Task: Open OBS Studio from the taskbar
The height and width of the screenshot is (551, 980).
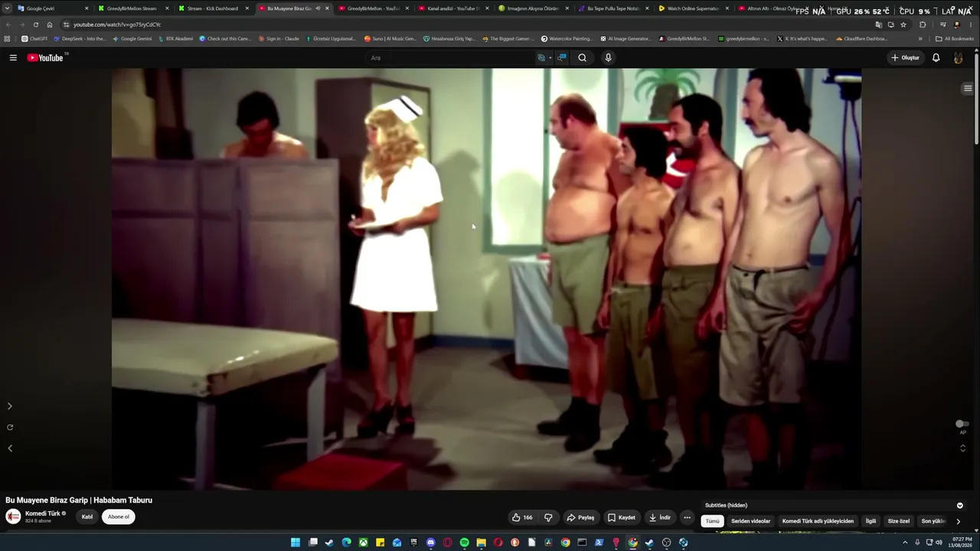Action: point(666,543)
